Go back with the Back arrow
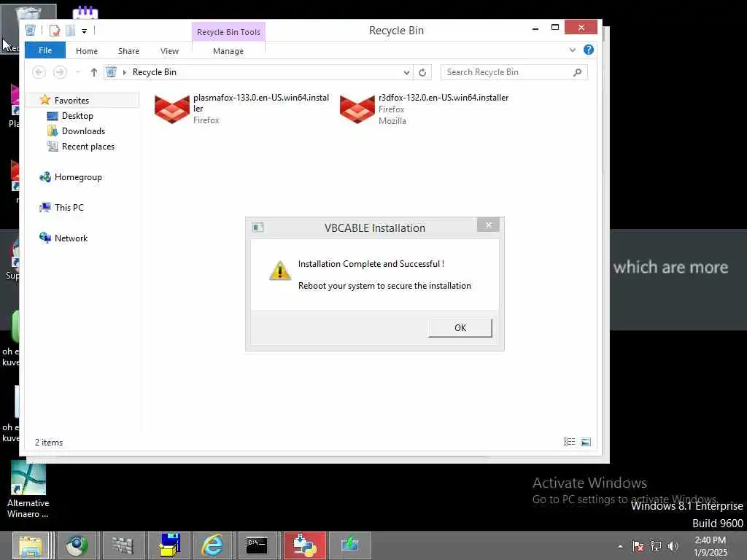 39,72
